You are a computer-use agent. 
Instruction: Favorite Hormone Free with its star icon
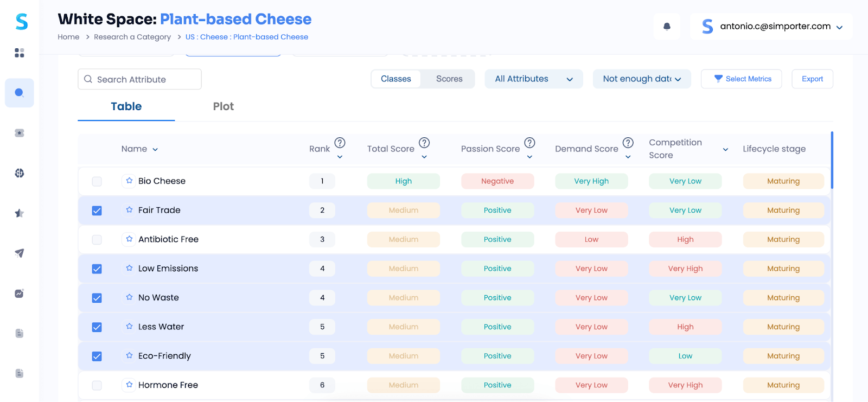point(129,385)
